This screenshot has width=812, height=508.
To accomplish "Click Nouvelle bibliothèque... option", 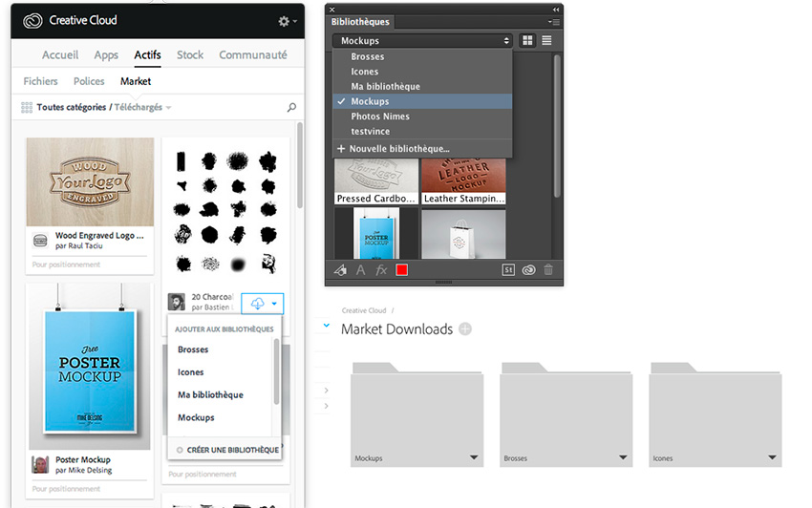I will [422, 149].
